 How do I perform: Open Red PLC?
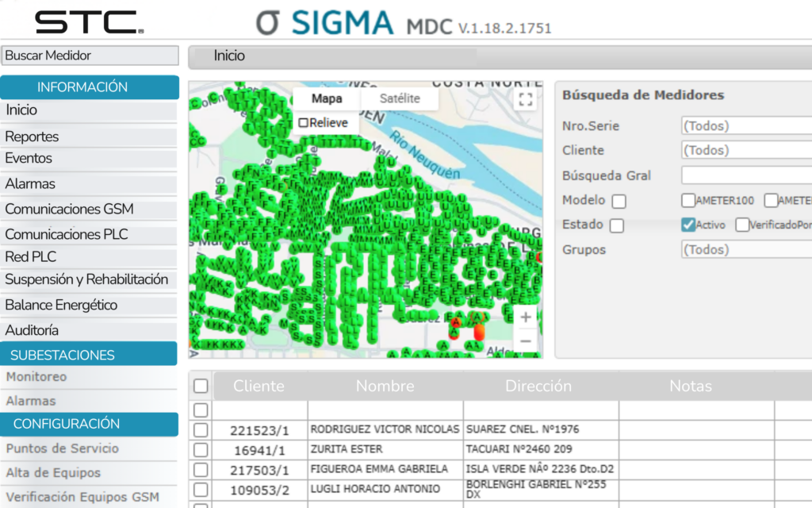click(89, 257)
